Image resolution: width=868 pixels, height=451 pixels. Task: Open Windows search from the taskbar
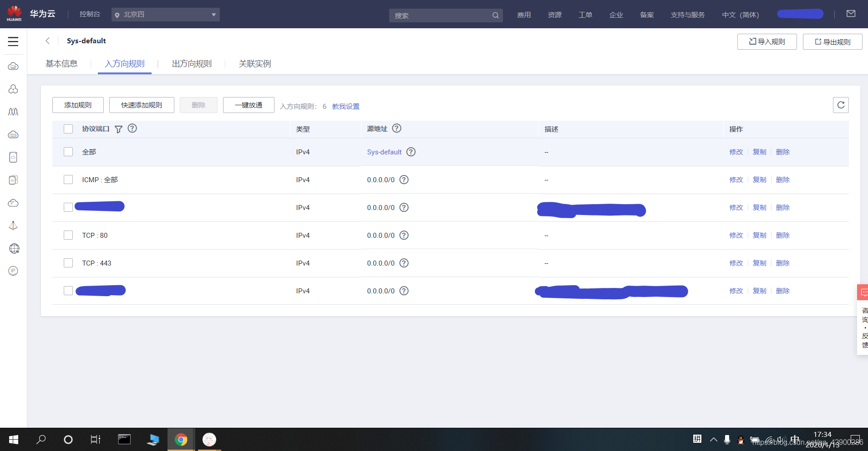point(41,440)
